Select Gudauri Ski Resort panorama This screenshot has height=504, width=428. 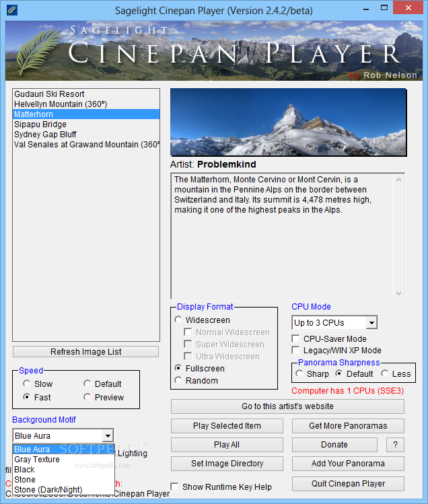86,94
